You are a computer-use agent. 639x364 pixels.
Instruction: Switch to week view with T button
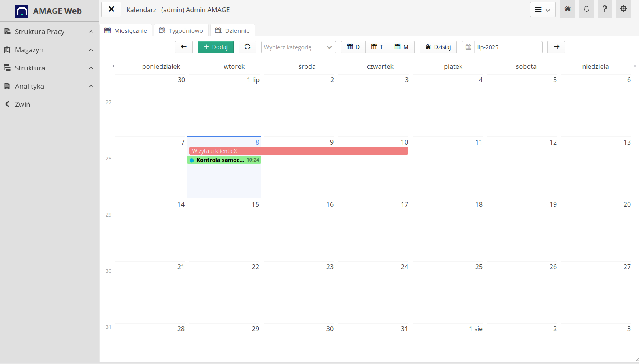[x=377, y=47]
